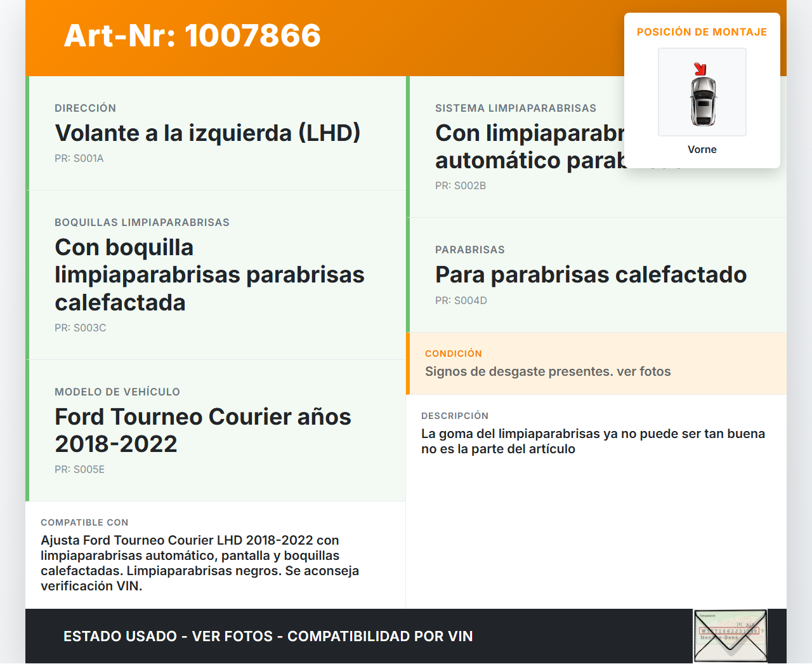Click the envelope thumbnail in footer
This screenshot has width=812, height=664.
pyautogui.click(x=731, y=636)
